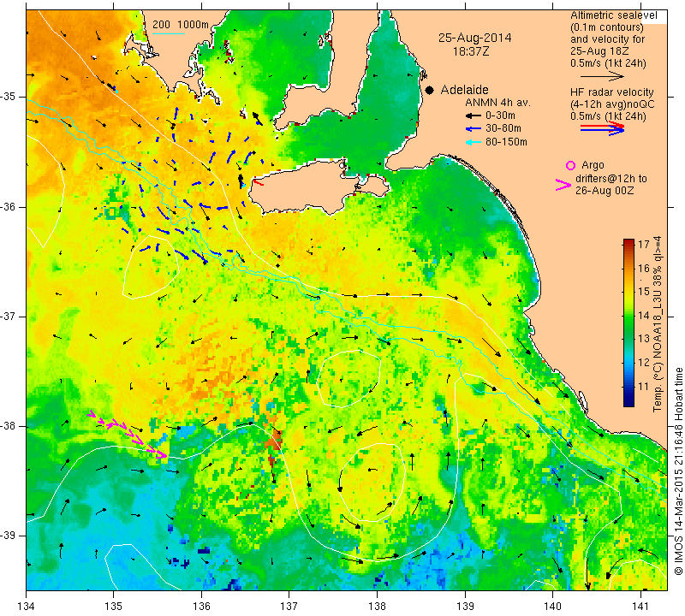Click the date label 25-Aug-2014
Image resolution: width=685 pixels, height=616 pixels.
(475, 38)
